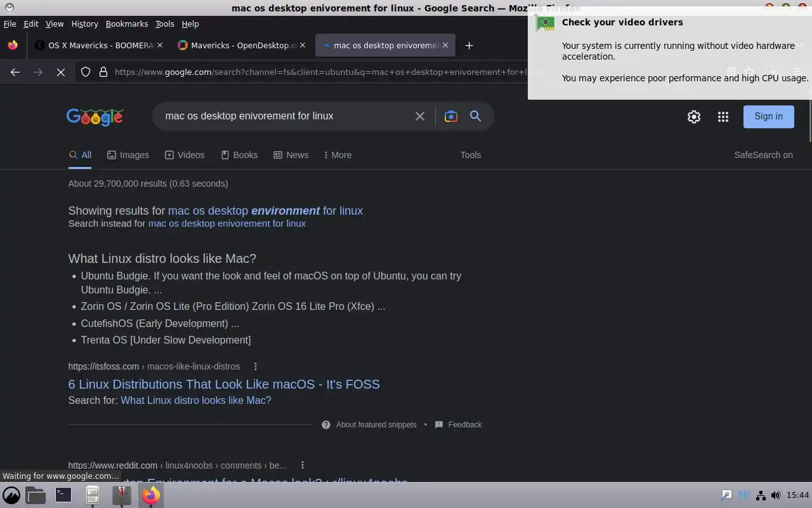Viewport: 812px width, 508px height.
Task: Open options menu for itsfoss.com result
Action: click(256, 366)
